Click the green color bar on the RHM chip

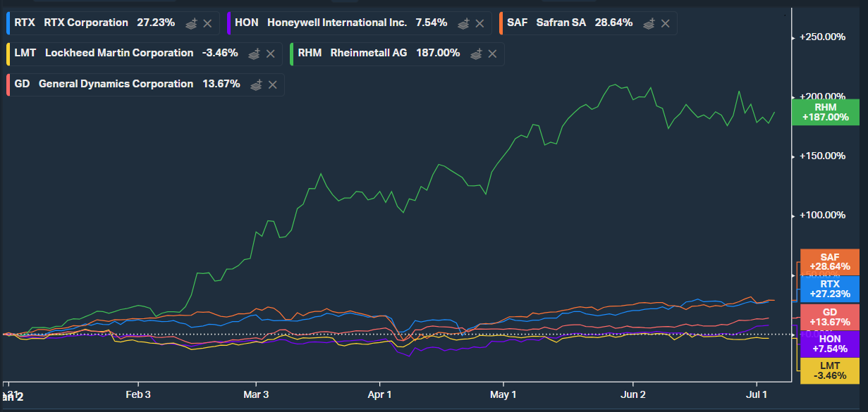[x=291, y=53]
